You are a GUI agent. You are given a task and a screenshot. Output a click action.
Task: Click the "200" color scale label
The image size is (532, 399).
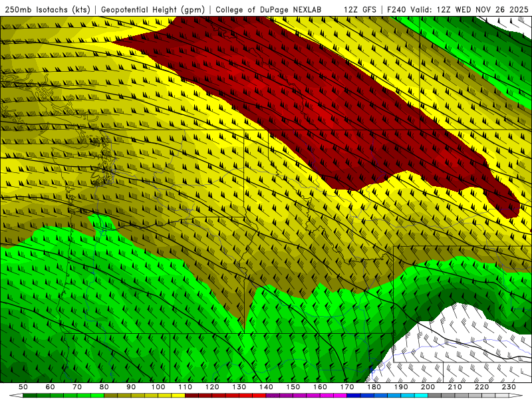428,387
